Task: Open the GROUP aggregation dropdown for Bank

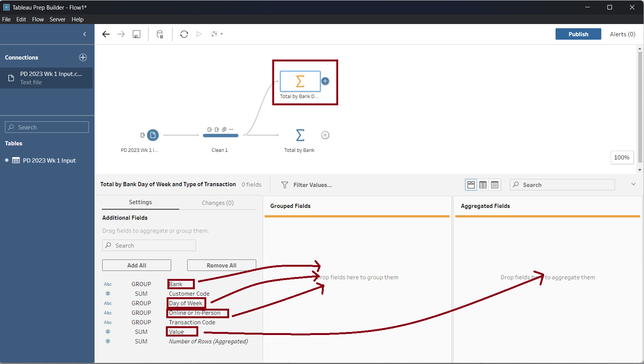Action: (x=141, y=284)
